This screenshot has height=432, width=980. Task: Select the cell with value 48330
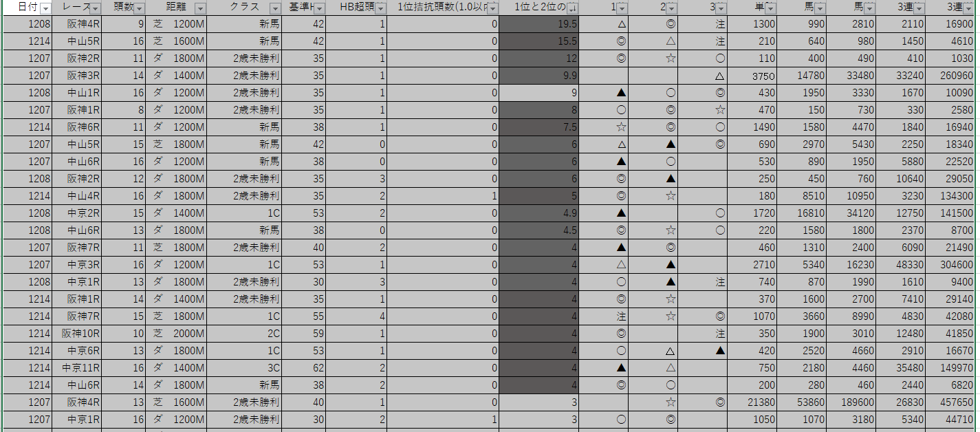coord(901,265)
